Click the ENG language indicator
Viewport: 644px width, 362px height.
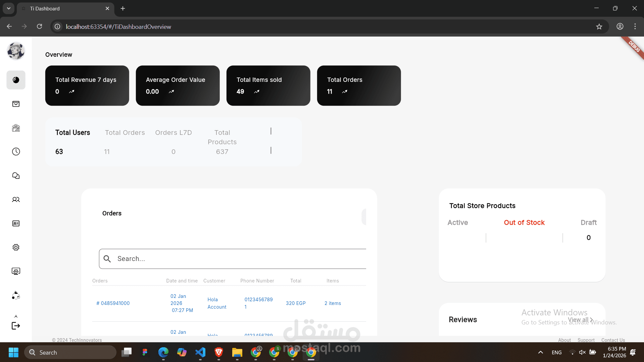(556, 352)
